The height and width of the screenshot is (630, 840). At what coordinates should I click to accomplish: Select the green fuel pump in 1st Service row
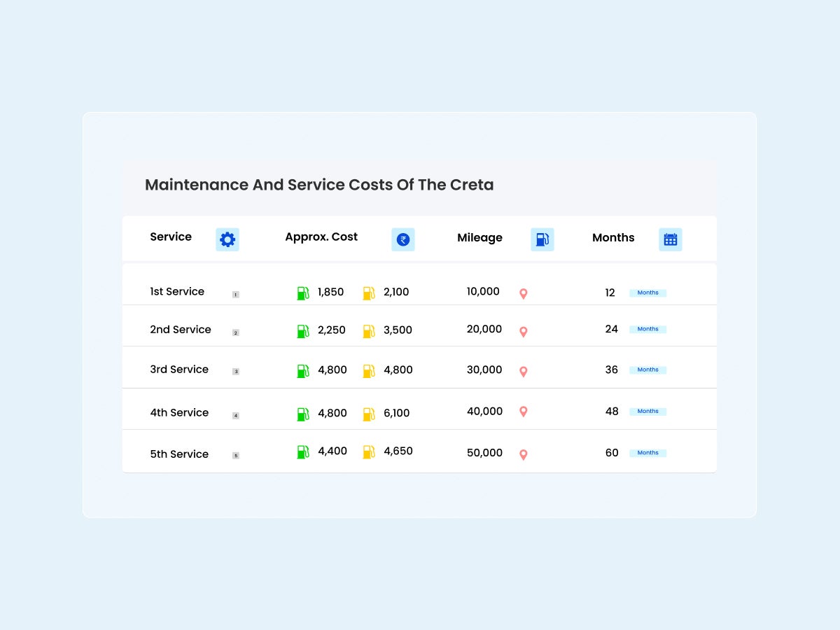coord(303,293)
